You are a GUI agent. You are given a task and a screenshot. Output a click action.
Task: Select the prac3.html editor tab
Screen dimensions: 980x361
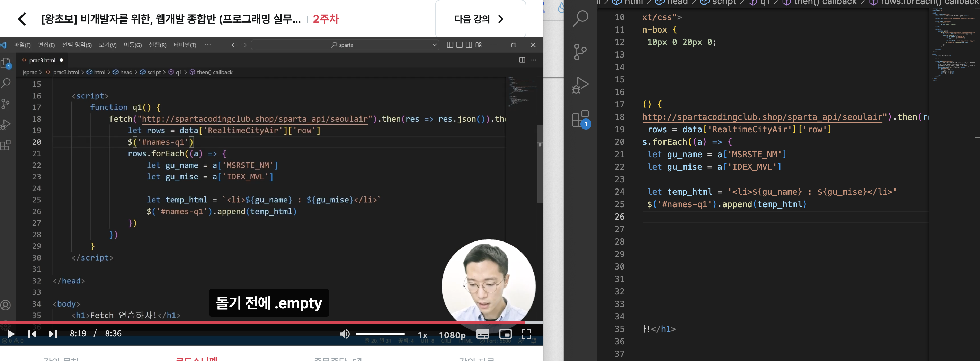[42, 60]
